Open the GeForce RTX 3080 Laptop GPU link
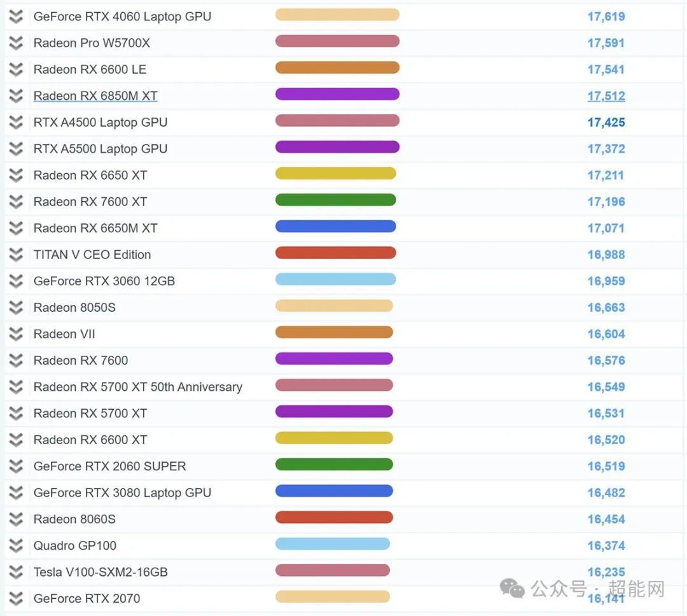The height and width of the screenshot is (616, 687). [122, 493]
